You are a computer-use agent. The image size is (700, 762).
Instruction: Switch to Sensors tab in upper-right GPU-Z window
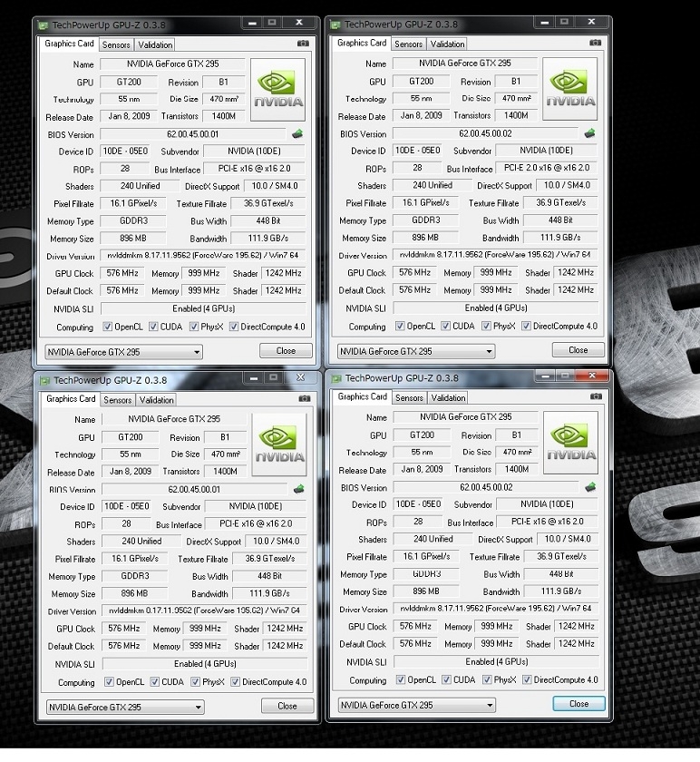(x=409, y=44)
